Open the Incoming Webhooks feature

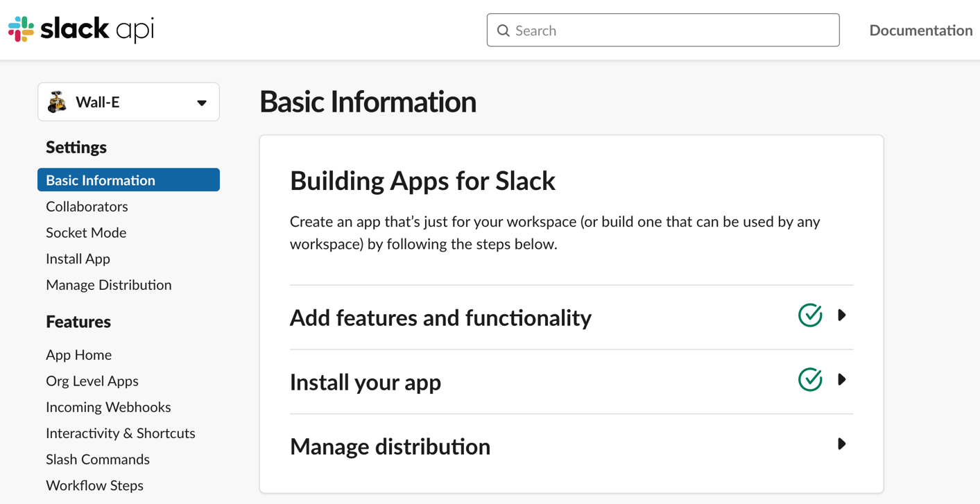pos(108,408)
